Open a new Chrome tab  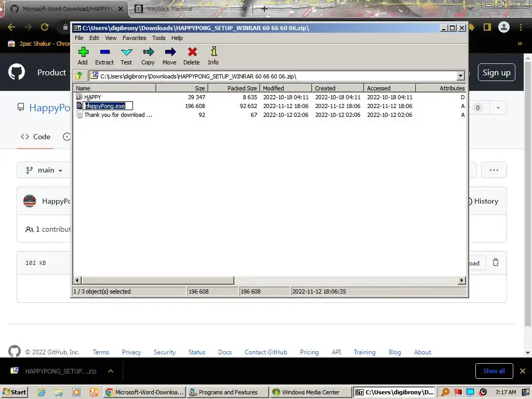(264, 9)
